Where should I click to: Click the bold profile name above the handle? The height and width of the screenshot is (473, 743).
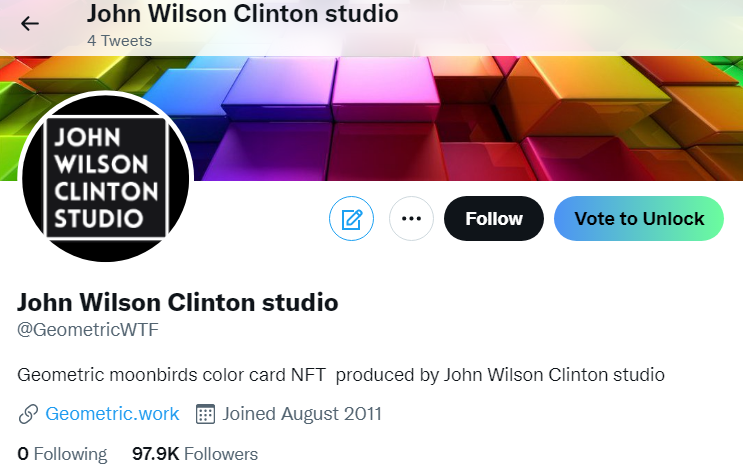pyautogui.click(x=178, y=301)
